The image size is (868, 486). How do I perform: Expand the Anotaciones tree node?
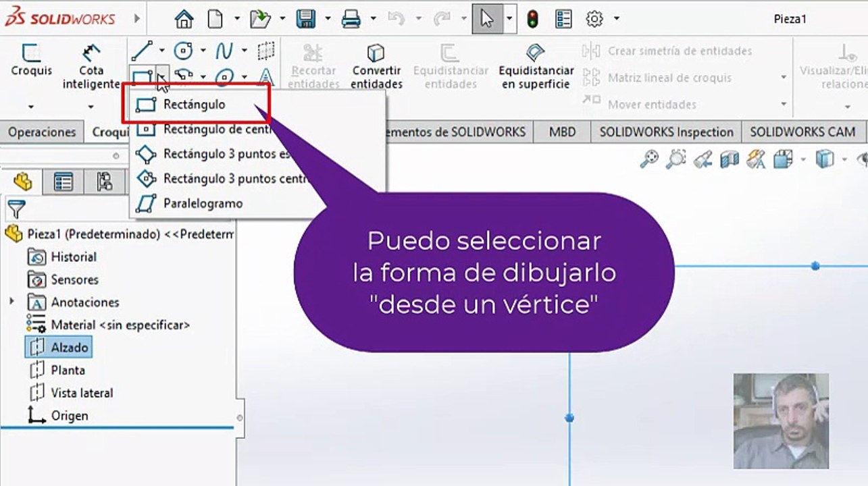(11, 301)
